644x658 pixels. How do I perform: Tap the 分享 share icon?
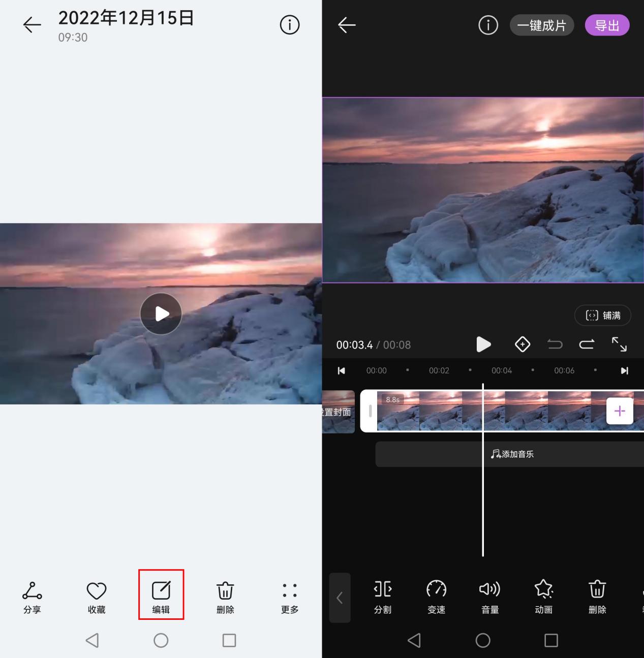point(32,598)
